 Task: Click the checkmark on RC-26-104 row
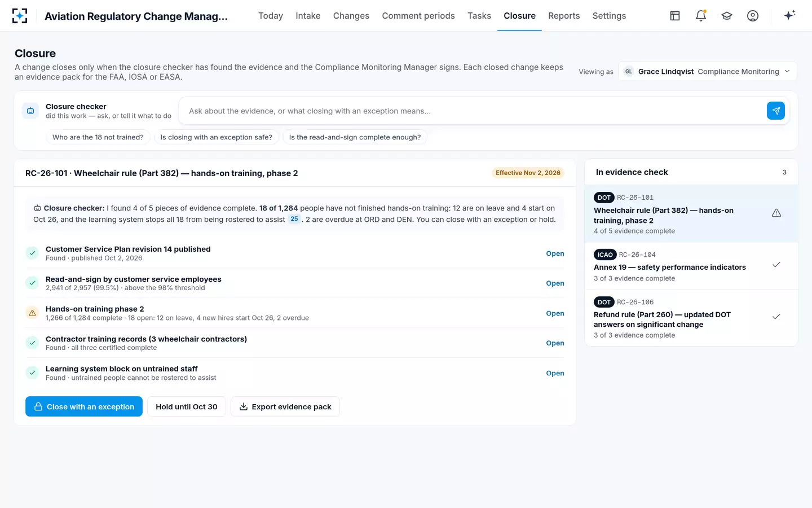[x=776, y=265]
